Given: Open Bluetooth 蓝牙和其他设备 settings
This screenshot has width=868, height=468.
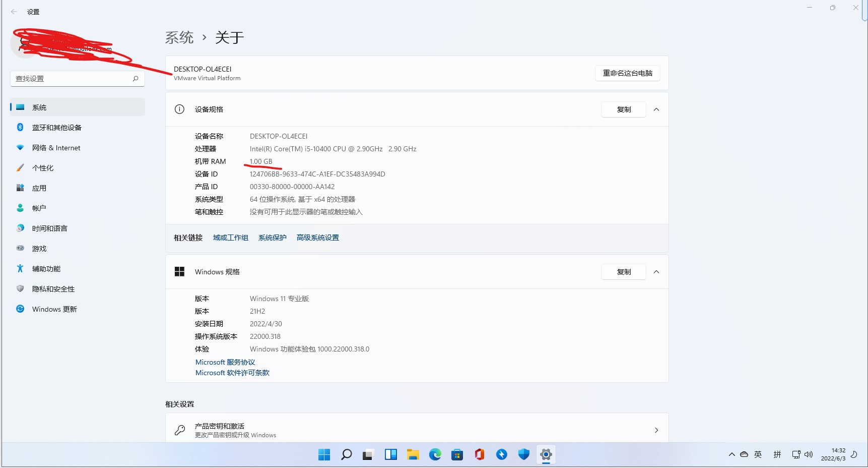Looking at the screenshot, I should (78, 128).
